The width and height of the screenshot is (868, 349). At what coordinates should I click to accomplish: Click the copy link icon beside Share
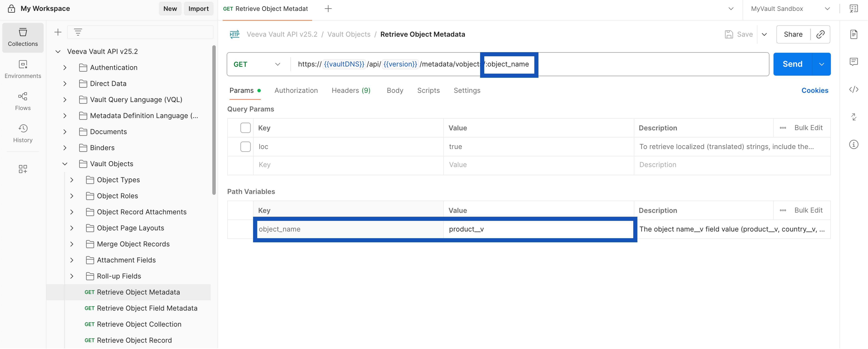(820, 34)
